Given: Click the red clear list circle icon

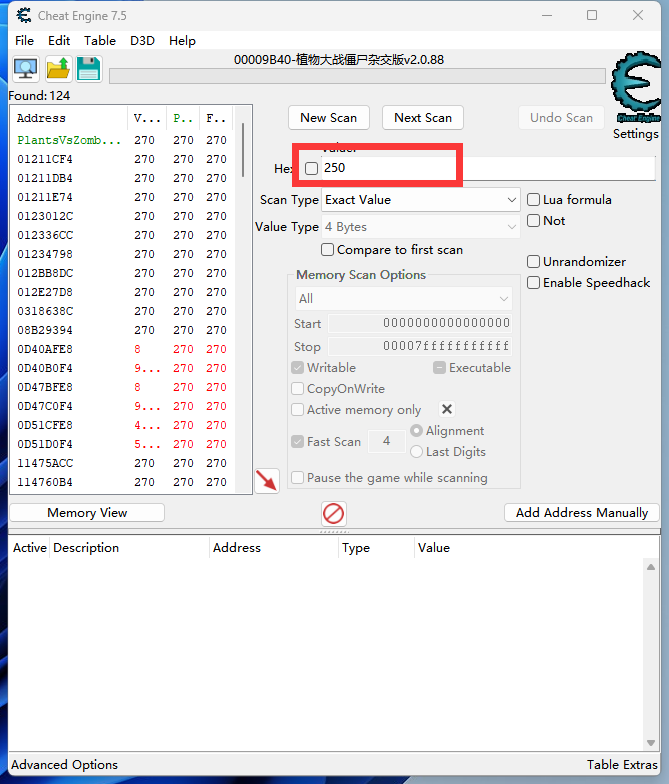Looking at the screenshot, I should click(x=334, y=513).
